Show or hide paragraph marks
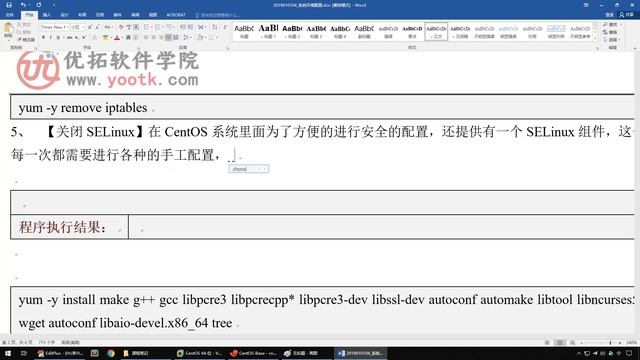 pos(225,27)
